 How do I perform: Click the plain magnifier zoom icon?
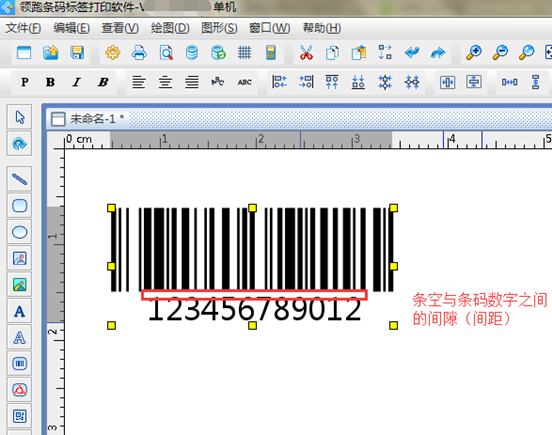(x=527, y=53)
